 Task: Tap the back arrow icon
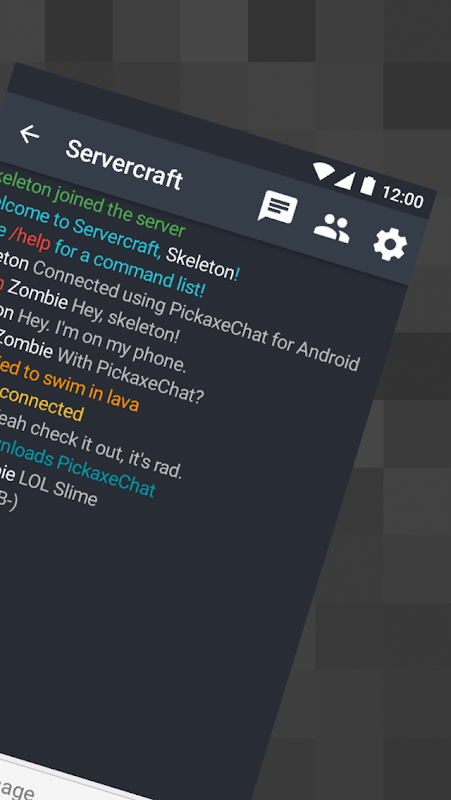[x=29, y=134]
